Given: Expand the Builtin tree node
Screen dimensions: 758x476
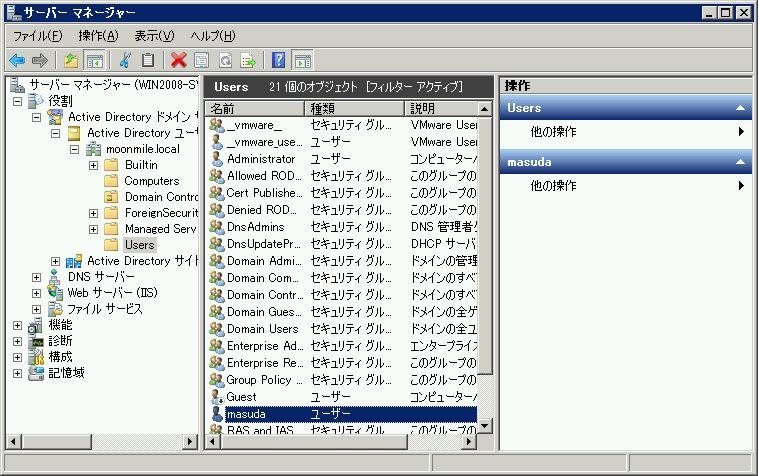Looking at the screenshot, I should [x=93, y=165].
